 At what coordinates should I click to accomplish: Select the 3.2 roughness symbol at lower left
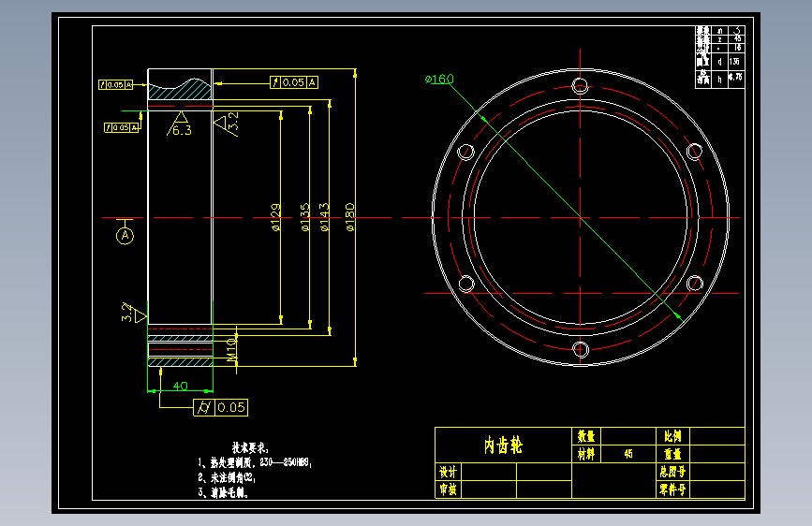(x=133, y=313)
